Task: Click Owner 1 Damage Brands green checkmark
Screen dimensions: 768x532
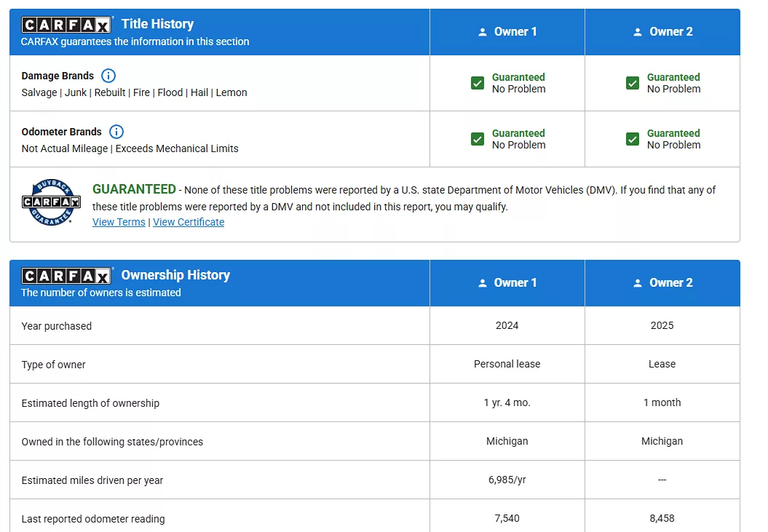Action: click(478, 83)
